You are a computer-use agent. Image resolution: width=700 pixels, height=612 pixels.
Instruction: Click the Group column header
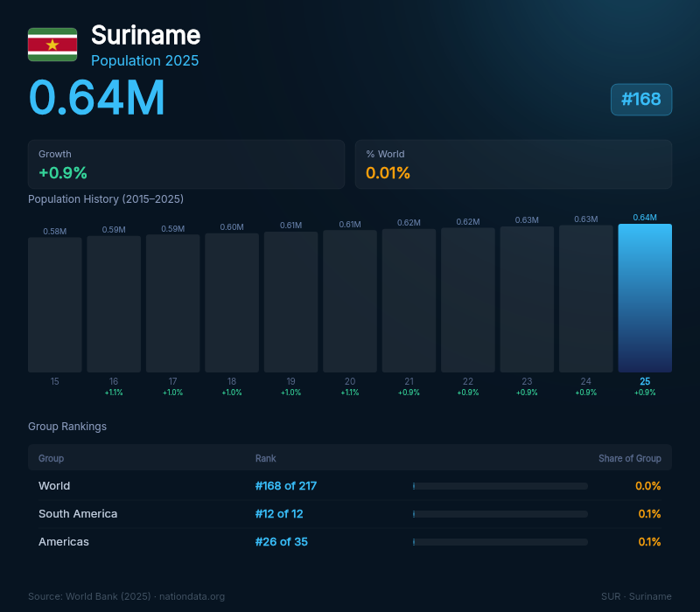(x=51, y=458)
